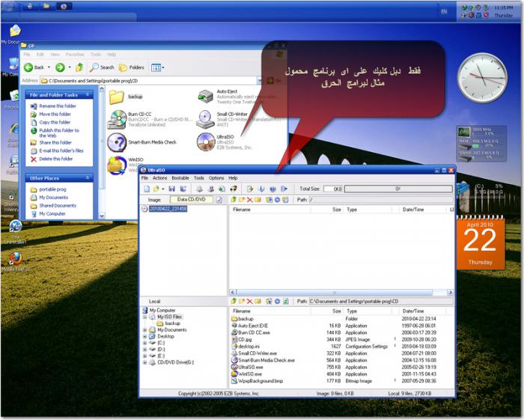524x420 pixels.
Task: Open the Tools menu in UltraISO
Action: [198, 178]
